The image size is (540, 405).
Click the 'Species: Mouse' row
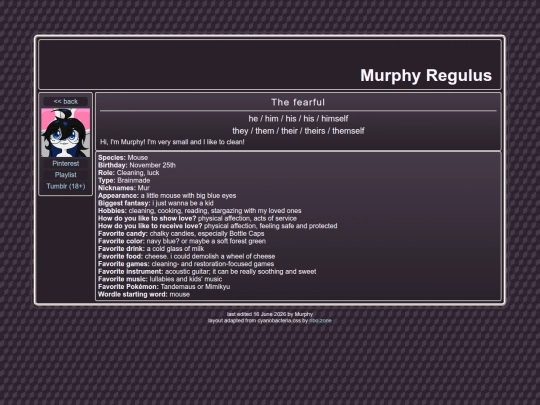click(x=123, y=158)
